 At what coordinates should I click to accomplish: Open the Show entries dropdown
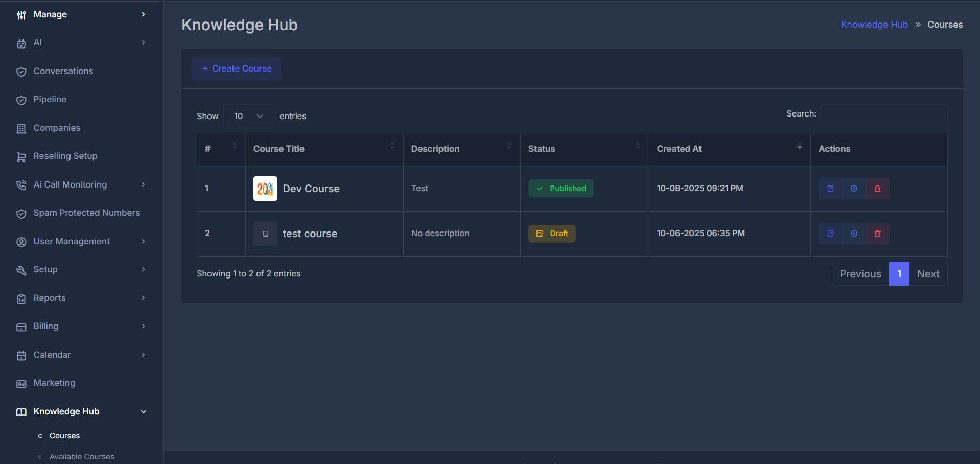[x=248, y=116]
